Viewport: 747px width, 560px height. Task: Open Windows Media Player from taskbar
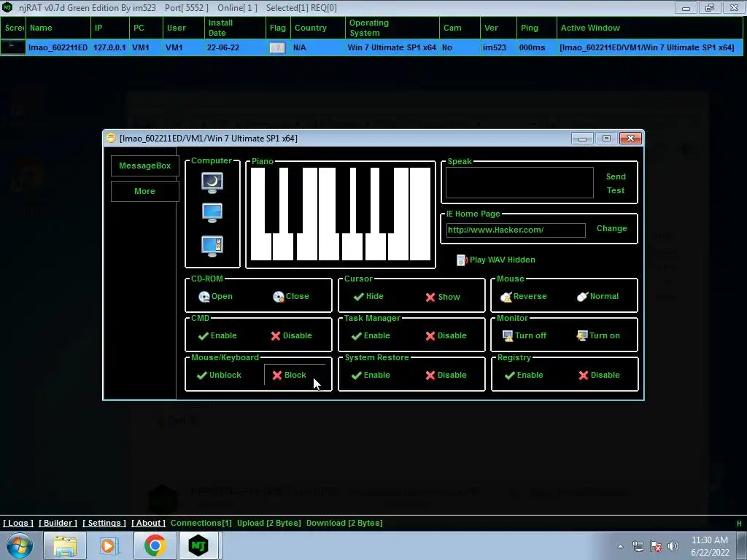pos(108,545)
